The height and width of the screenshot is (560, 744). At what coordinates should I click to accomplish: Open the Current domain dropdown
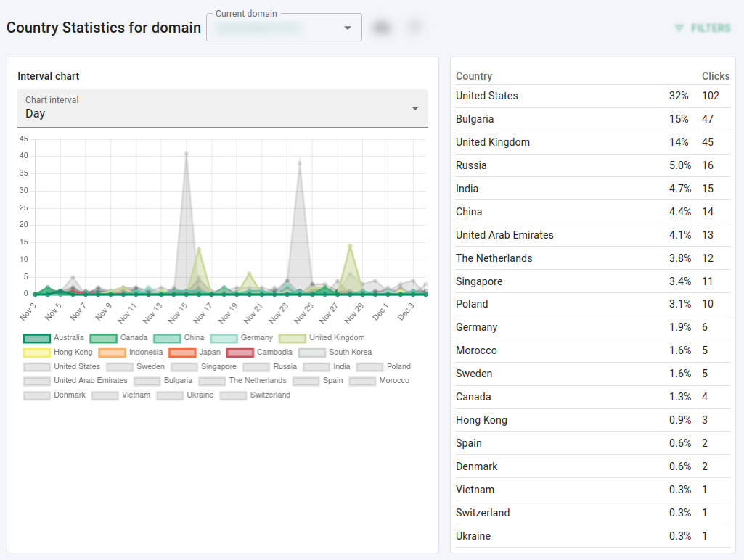283,27
